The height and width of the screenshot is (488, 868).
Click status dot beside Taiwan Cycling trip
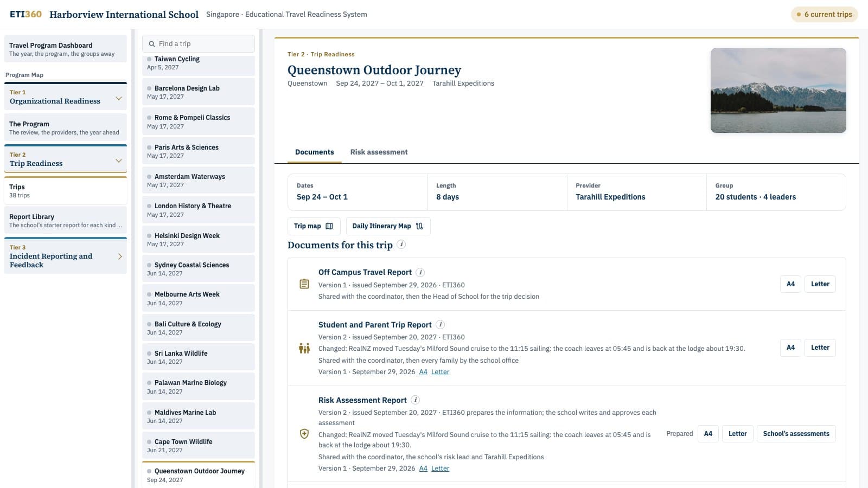tap(149, 59)
